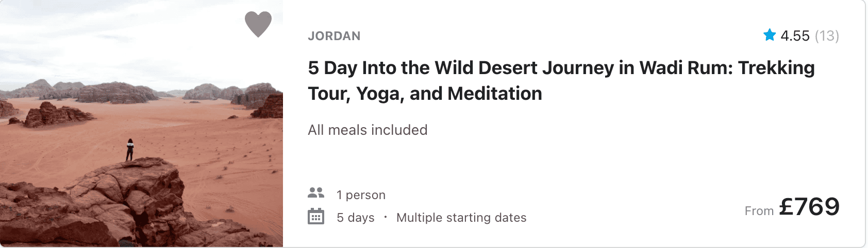Click the JORDAN location label
Image resolution: width=868 pixels, height=248 pixels.
click(334, 36)
